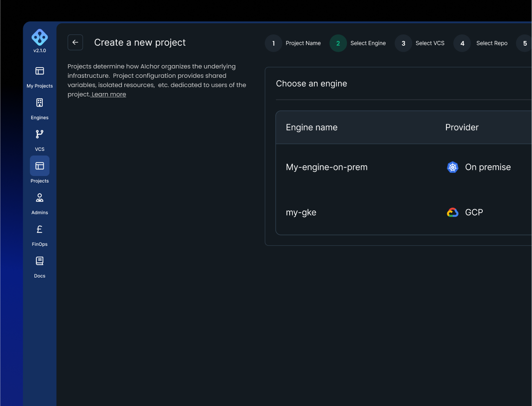Screen dimensions: 532x406
Task: Open My Projects from sidebar icon
Action: pos(40,71)
